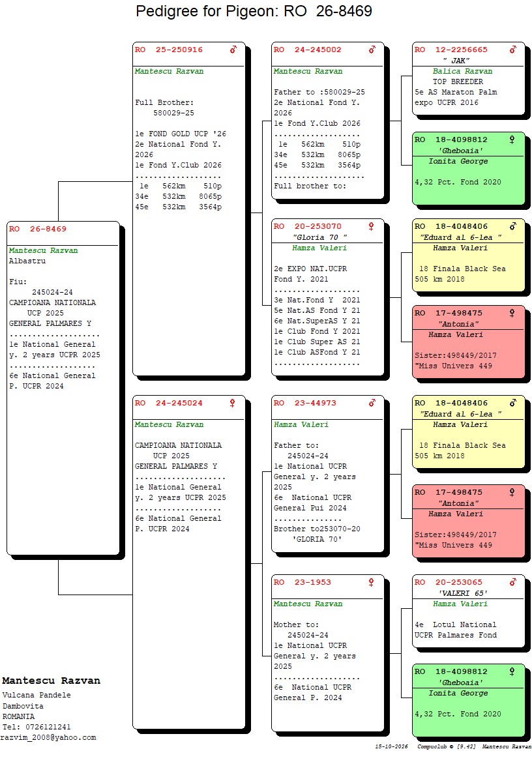Click the text "5e AS Maraton Palm"
The width and height of the screenshot is (532, 764).
[x=456, y=92]
